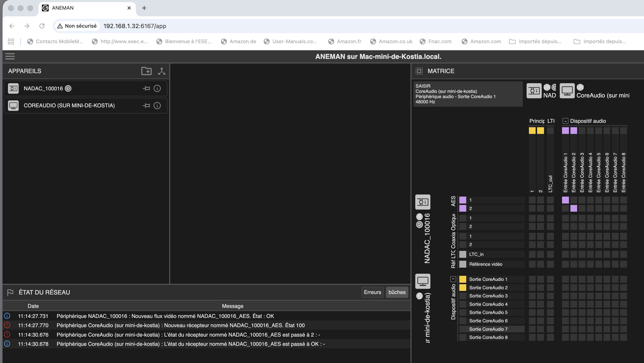Open the hamburger menu in ANEMAN header
The image size is (644, 363).
pyautogui.click(x=10, y=56)
